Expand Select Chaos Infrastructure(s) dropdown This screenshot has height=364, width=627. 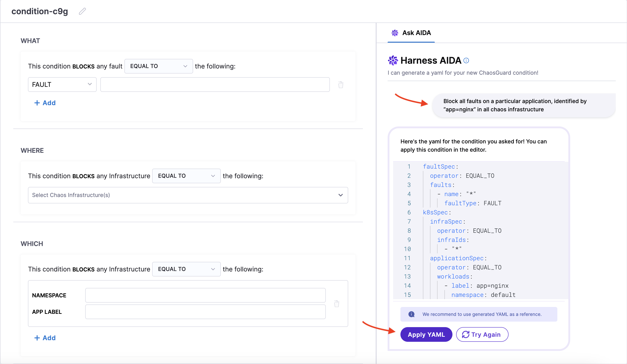(188, 195)
